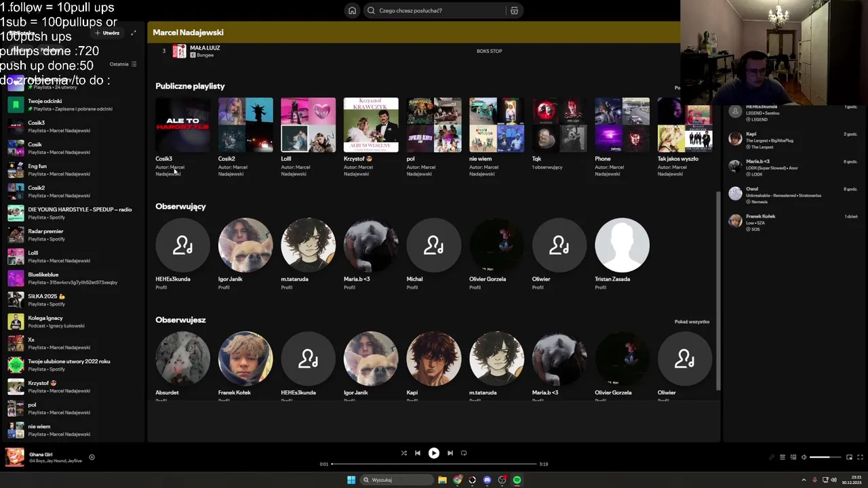Mute Spotify using the speaker icon

coord(804,457)
